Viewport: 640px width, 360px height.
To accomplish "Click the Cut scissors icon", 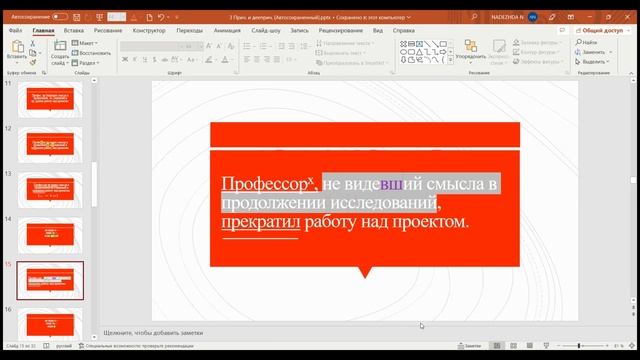I will pyautogui.click(x=33, y=43).
